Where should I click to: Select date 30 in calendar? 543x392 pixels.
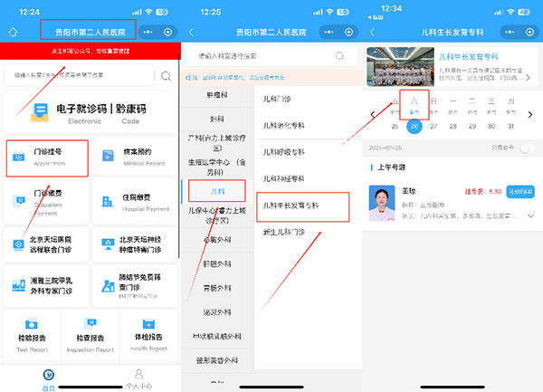[491, 126]
